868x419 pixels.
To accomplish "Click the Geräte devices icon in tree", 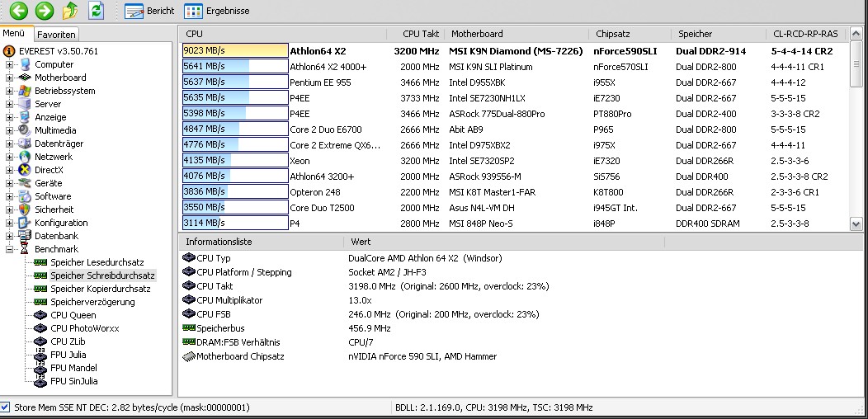I will pos(25,183).
